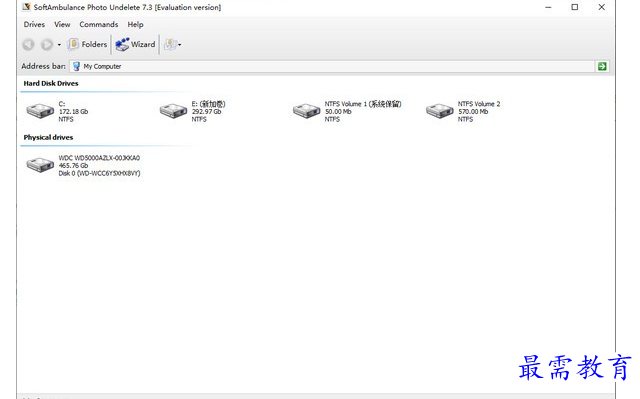Click the C: 172.18 Gb label

[73, 111]
